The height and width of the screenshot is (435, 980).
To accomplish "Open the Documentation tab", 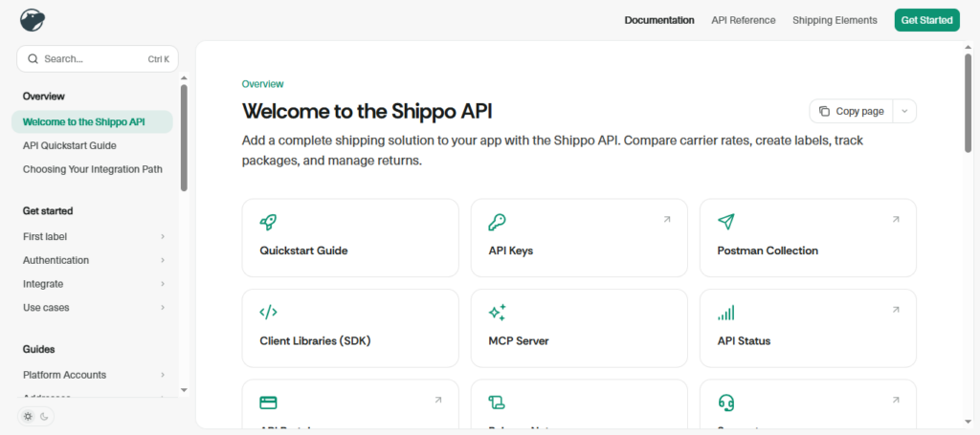I will pyautogui.click(x=659, y=20).
